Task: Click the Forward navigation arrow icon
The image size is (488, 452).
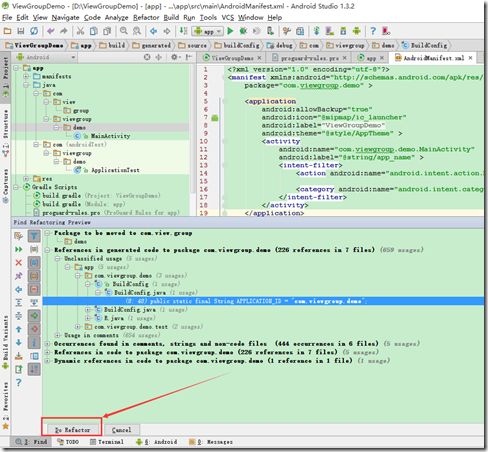Action: (x=167, y=31)
